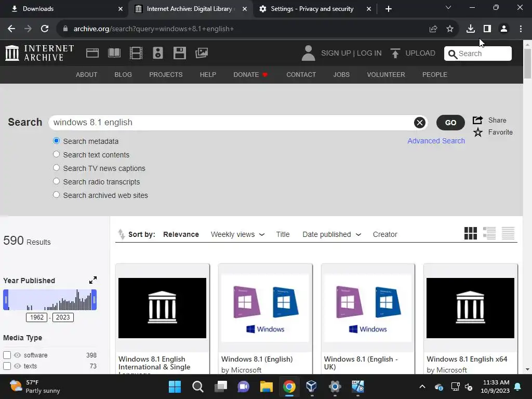Sort results by Creator
Image resolution: width=532 pixels, height=399 pixels.
click(385, 234)
